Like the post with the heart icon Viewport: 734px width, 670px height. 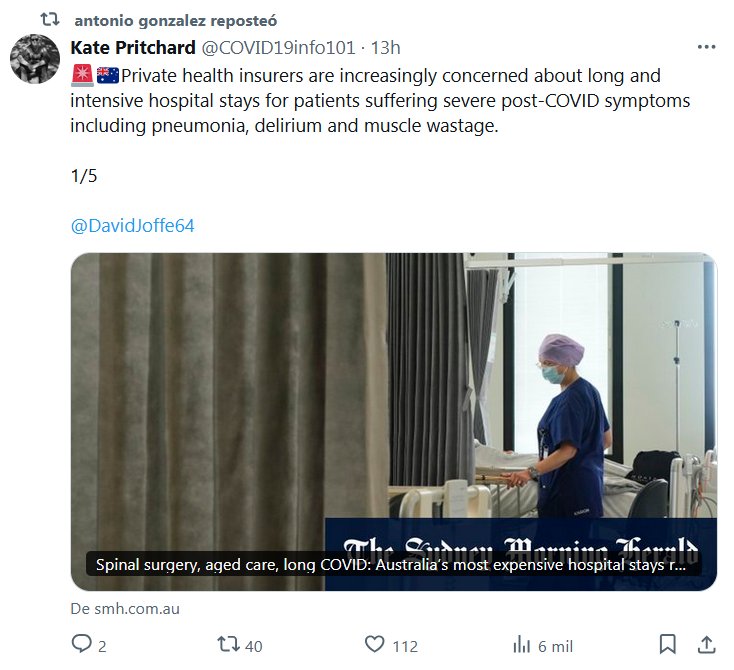[375, 645]
